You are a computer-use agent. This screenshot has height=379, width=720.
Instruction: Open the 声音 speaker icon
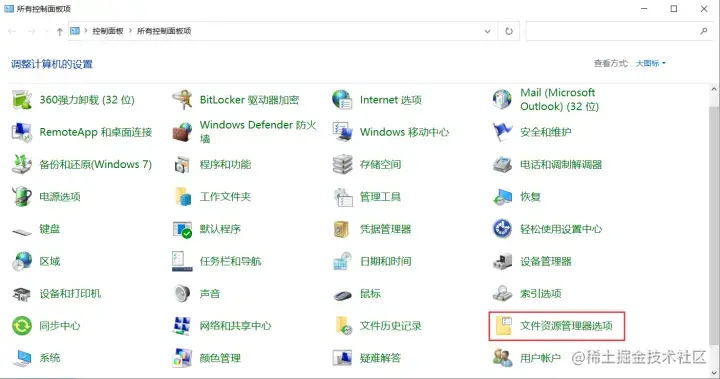182,294
